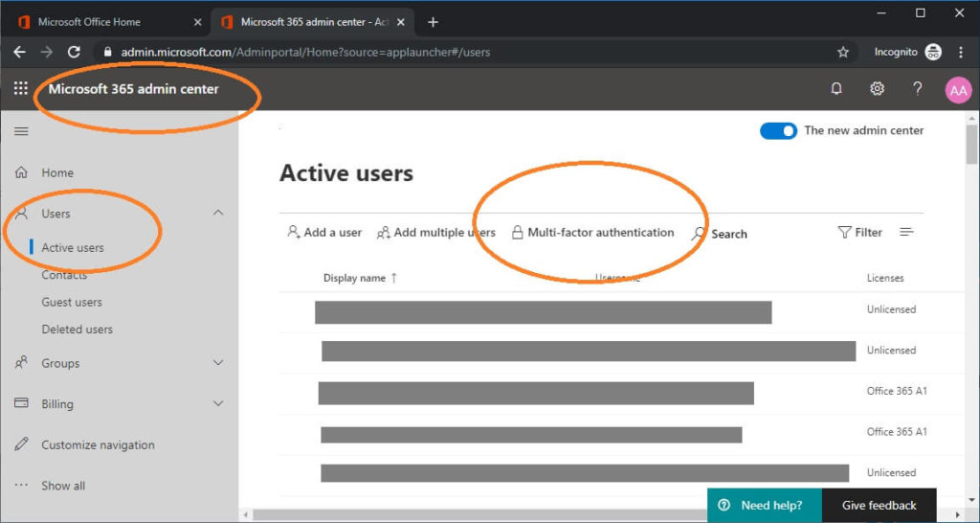Open the list view options icon
The image size is (980, 523).
(x=906, y=232)
